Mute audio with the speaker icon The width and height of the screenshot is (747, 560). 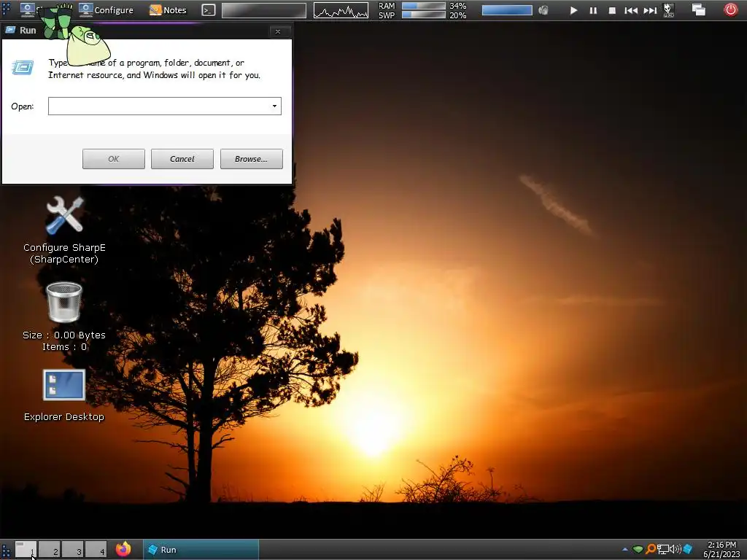(543, 10)
